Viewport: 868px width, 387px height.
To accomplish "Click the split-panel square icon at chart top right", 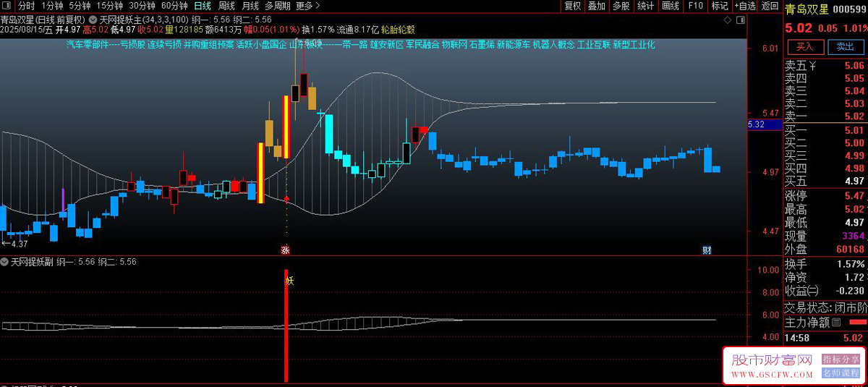I will pyautogui.click(x=739, y=20).
